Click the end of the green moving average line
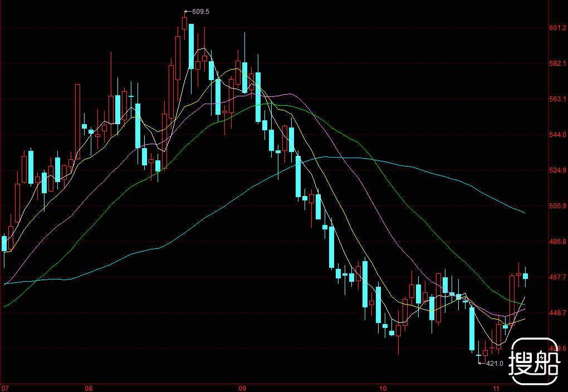 click(x=525, y=305)
